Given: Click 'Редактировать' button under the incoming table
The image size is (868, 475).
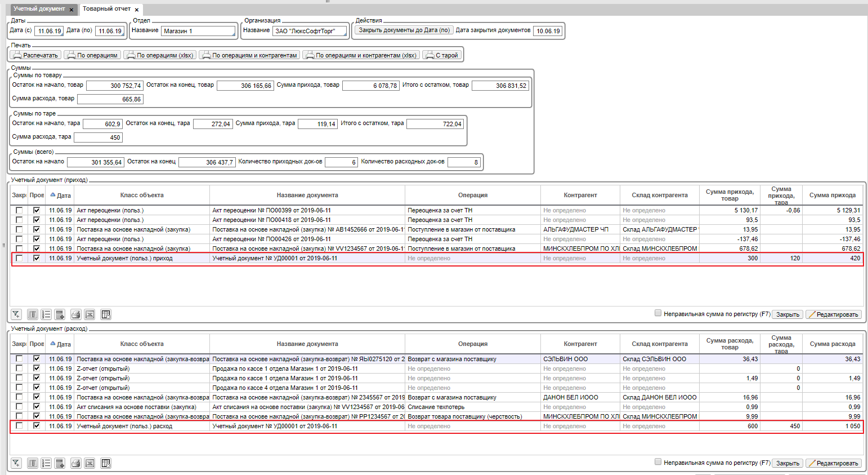Looking at the screenshot, I should click(833, 314).
